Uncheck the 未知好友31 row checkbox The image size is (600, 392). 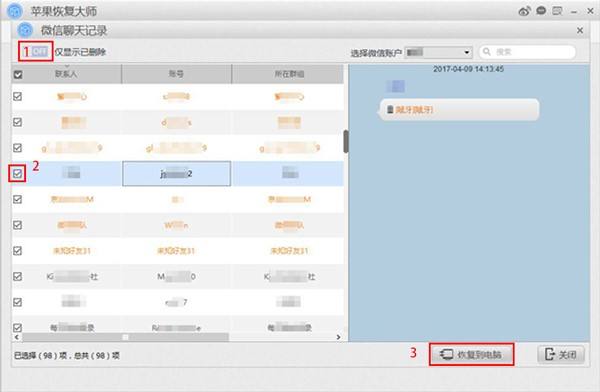[x=18, y=251]
